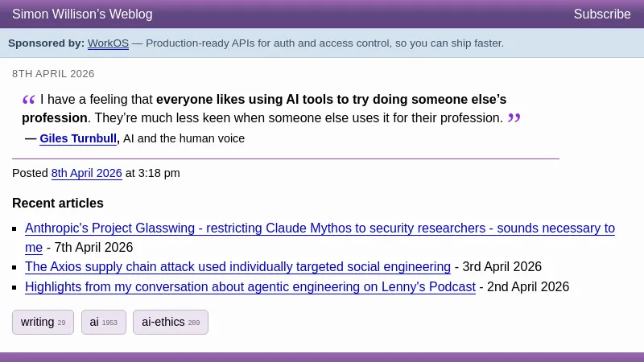
Task: Open the Simon Willison's Weblog home link
Action: point(82,14)
